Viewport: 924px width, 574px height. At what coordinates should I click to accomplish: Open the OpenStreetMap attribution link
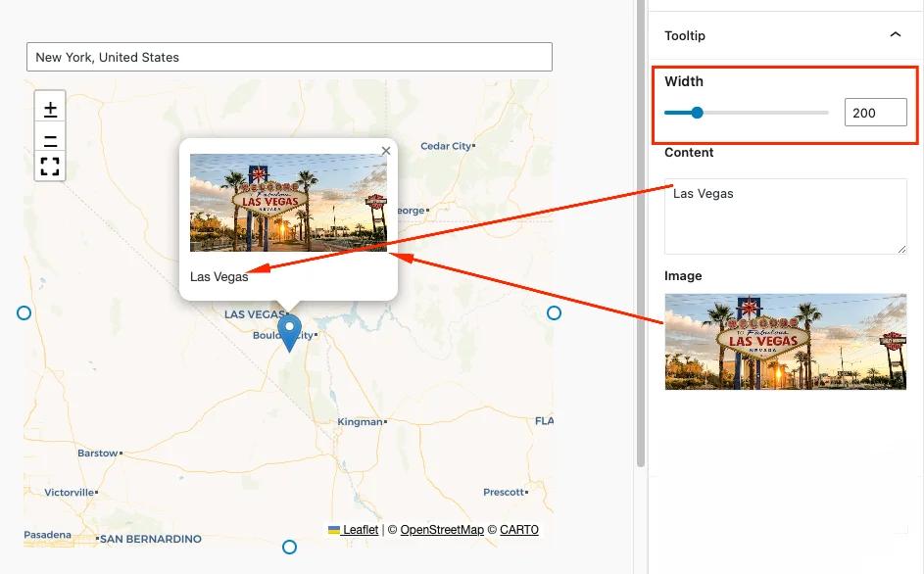point(441,530)
